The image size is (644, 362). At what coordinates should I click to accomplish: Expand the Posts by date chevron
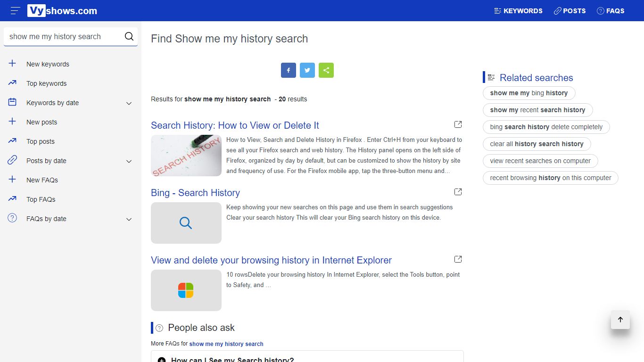coord(129,161)
